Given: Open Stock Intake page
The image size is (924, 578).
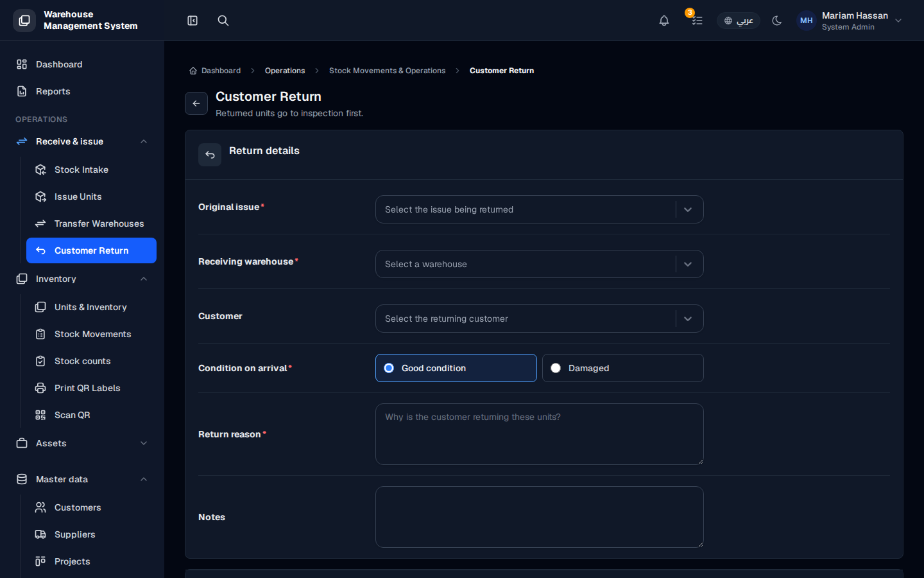Looking at the screenshot, I should 91,170.
